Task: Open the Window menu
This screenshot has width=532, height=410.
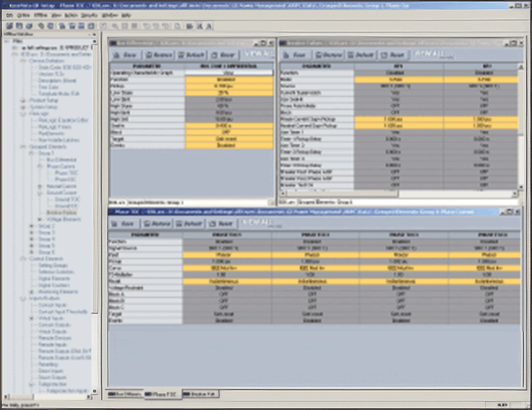Action: click(x=109, y=15)
